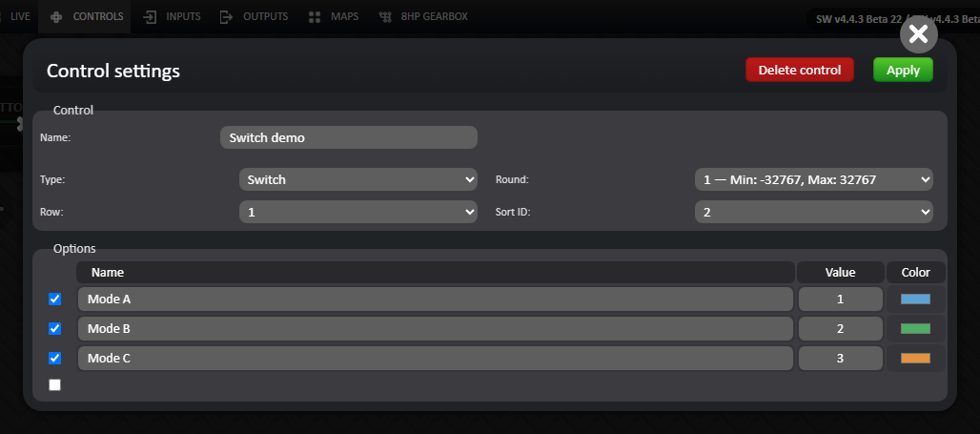Click the Inputs arrow icon
The height and width of the screenshot is (434, 980).
(x=150, y=17)
